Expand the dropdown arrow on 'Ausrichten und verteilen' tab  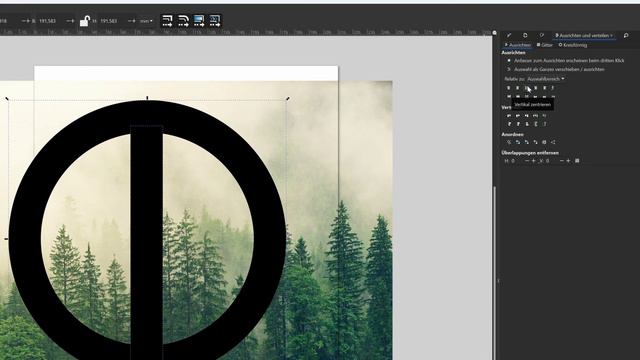(x=611, y=36)
